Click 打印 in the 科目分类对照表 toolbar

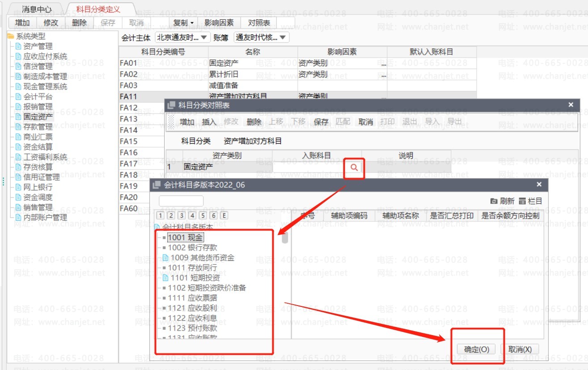point(388,122)
